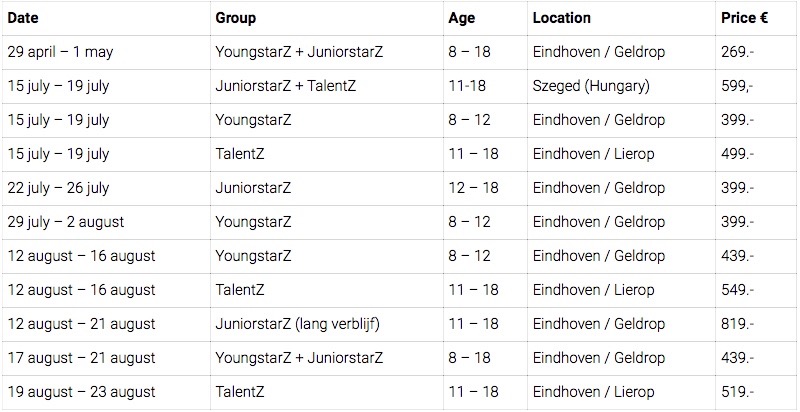
Task: Select JuniorstarZ (lang verblijf) group cell
Action: coord(299,324)
